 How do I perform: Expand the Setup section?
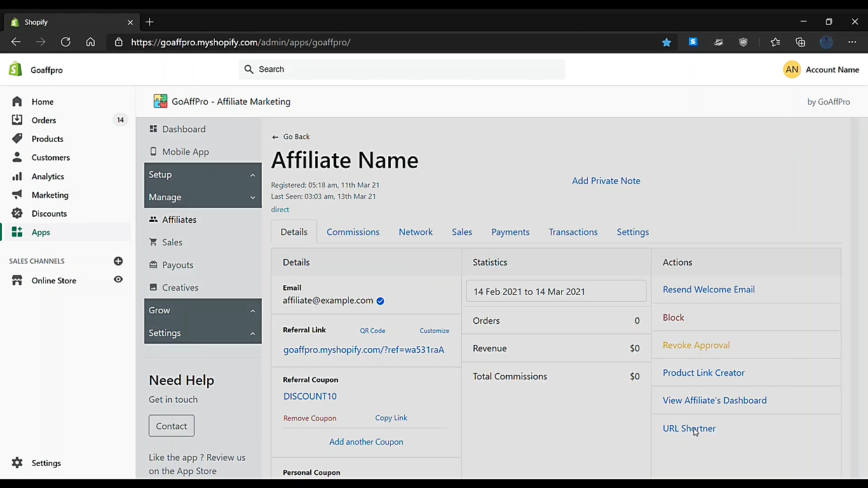tap(203, 175)
